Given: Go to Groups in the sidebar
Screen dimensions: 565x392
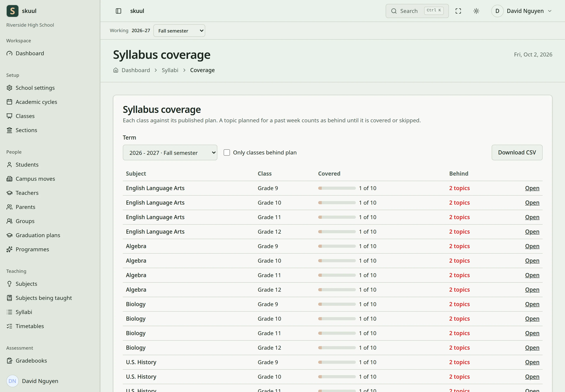Looking at the screenshot, I should [25, 221].
